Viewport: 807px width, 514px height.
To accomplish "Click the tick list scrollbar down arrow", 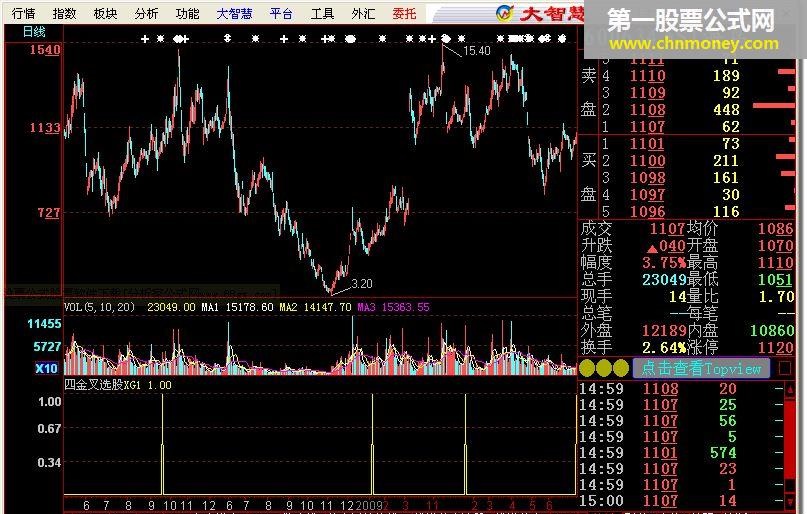I will pos(790,501).
